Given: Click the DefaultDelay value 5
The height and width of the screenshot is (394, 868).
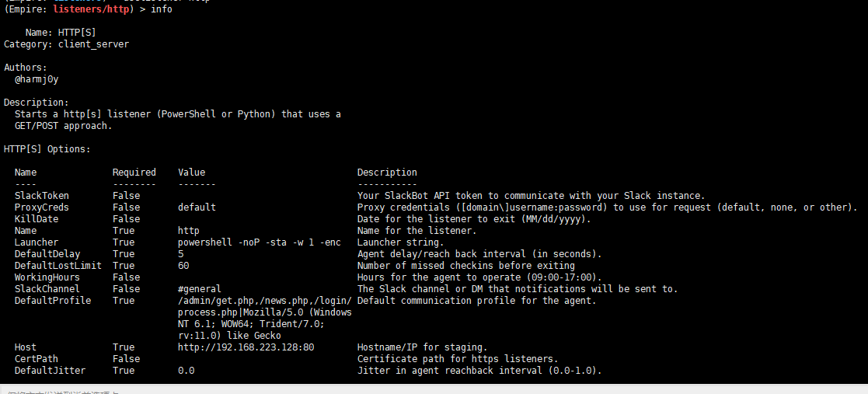Looking at the screenshot, I should pyautogui.click(x=181, y=254).
